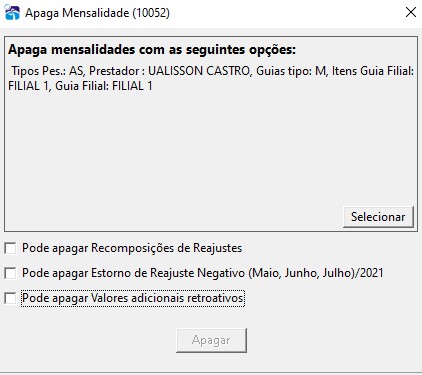Viewport: 422px width, 375px height.
Task: Enable the Recomposições de Reajustes checkbox
Action: click(10, 248)
